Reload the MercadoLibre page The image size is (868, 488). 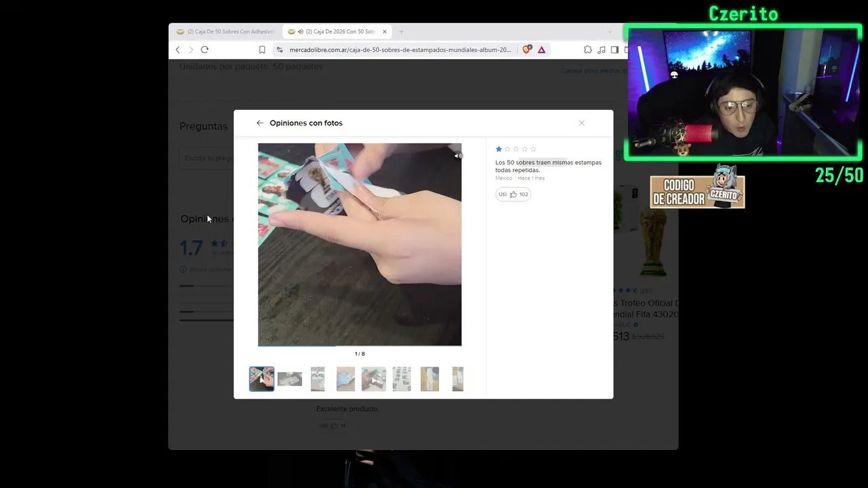(204, 49)
